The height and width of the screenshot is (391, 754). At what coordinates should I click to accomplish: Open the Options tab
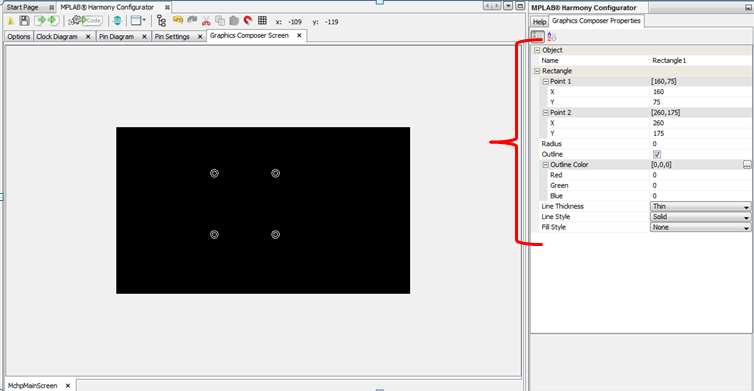click(19, 37)
